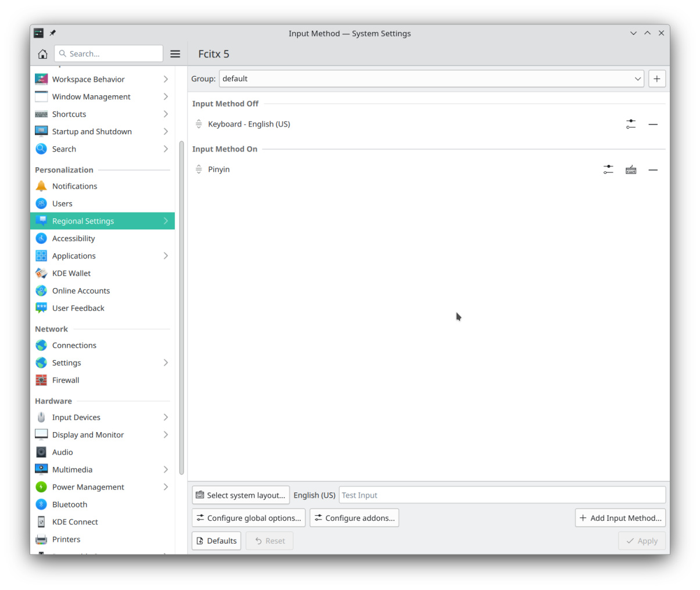
Task: Click Add Input Method button
Action: (620, 518)
